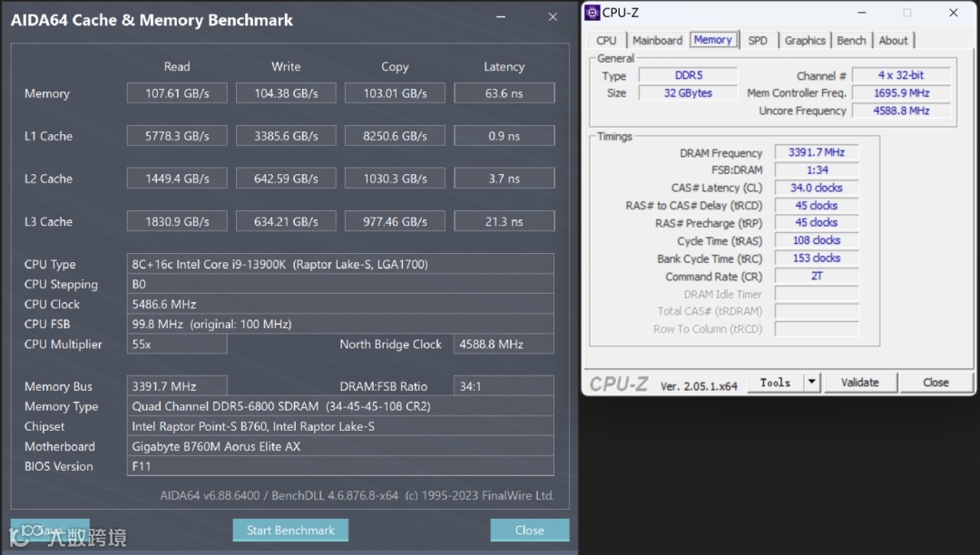Click the L1 Cache Write value 3385.6 GB/s

pyautogui.click(x=286, y=135)
